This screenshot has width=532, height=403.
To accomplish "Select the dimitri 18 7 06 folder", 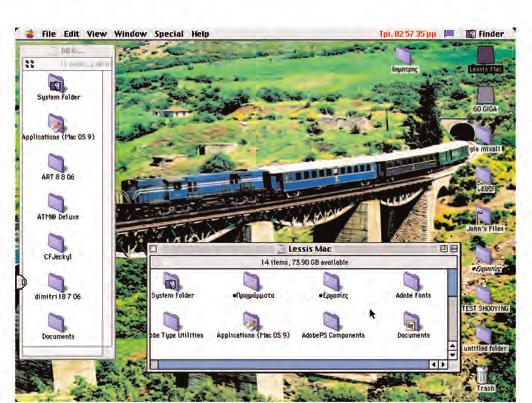I will 58,287.
